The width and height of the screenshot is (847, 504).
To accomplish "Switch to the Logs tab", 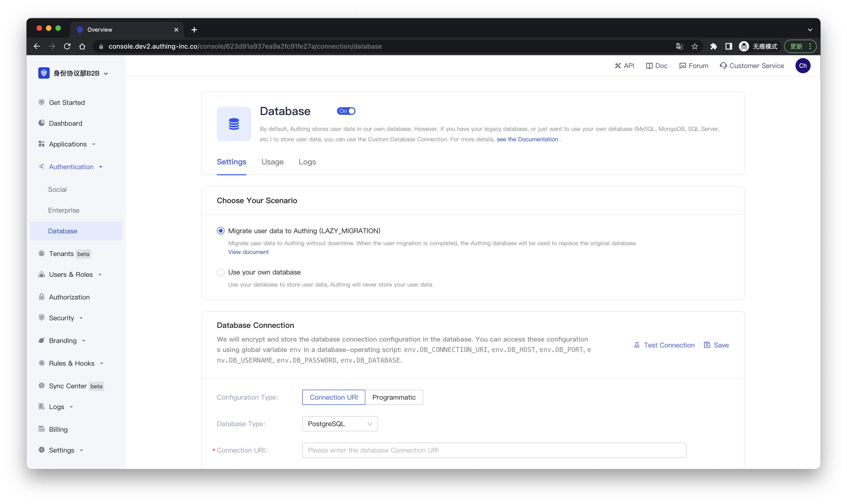I will click(308, 161).
